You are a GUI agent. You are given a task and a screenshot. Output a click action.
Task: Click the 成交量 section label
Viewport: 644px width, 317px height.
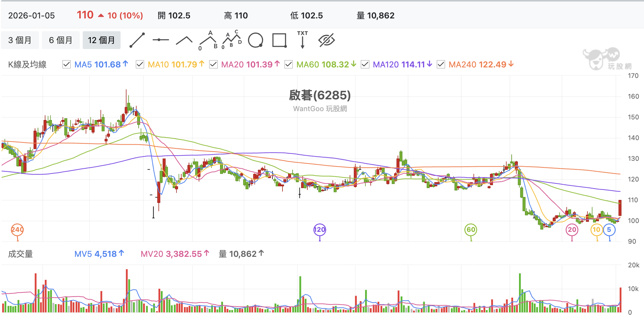point(20,254)
